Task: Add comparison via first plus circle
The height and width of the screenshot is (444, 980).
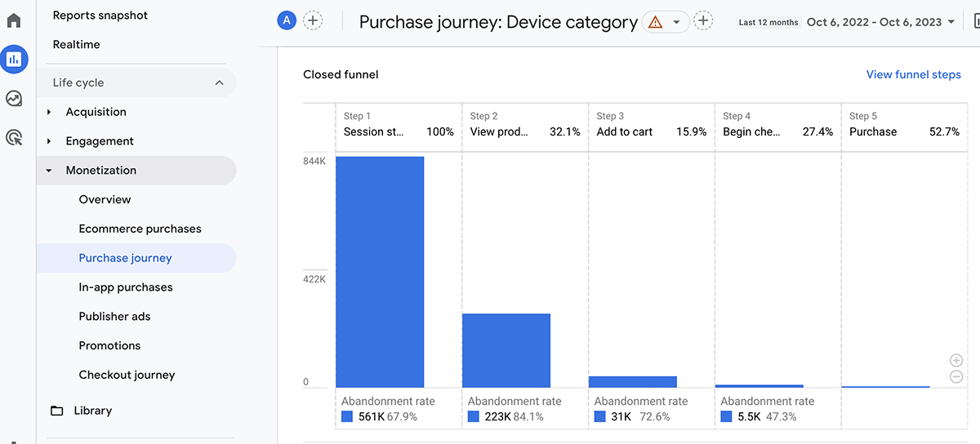Action: click(x=313, y=21)
